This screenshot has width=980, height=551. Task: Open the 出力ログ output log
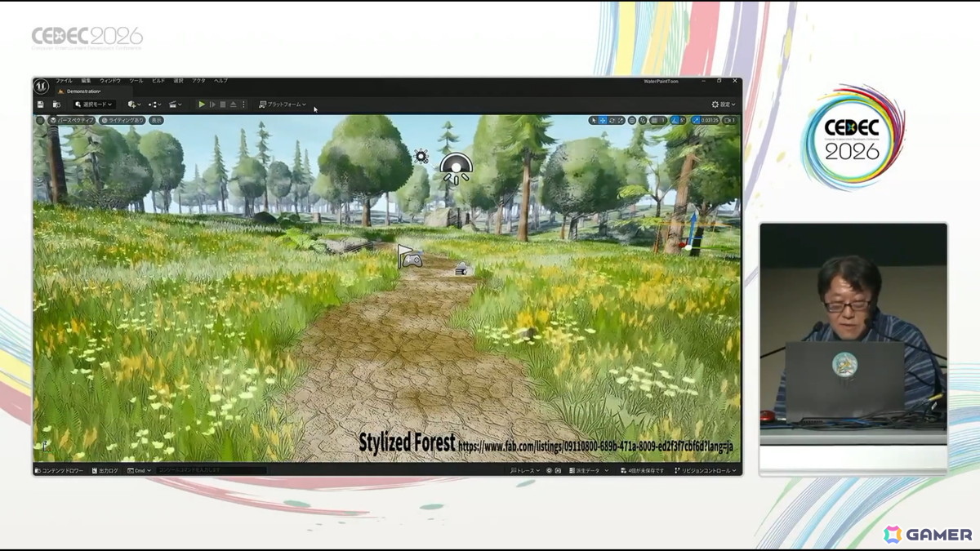click(105, 471)
